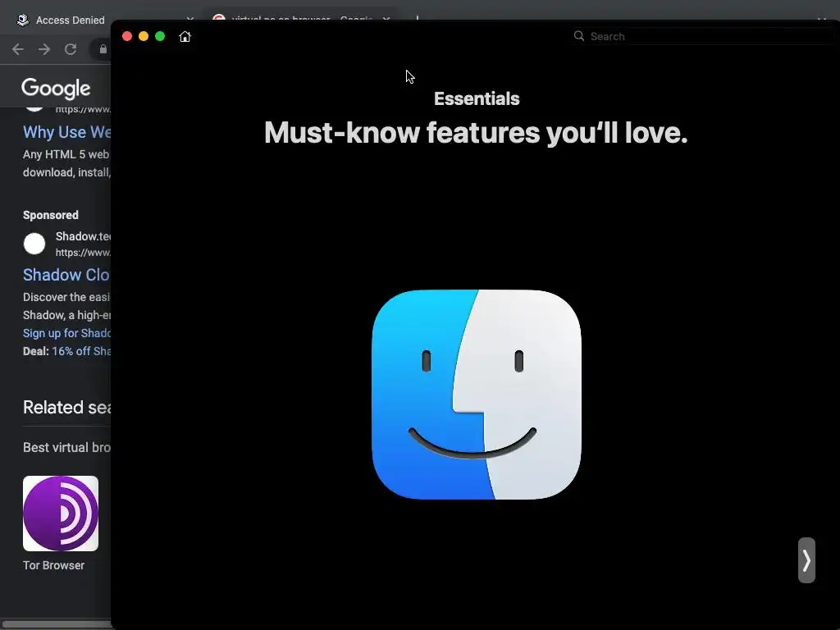Click the Tor Browser thumbnail image
Image resolution: width=840 pixels, height=630 pixels.
[61, 514]
